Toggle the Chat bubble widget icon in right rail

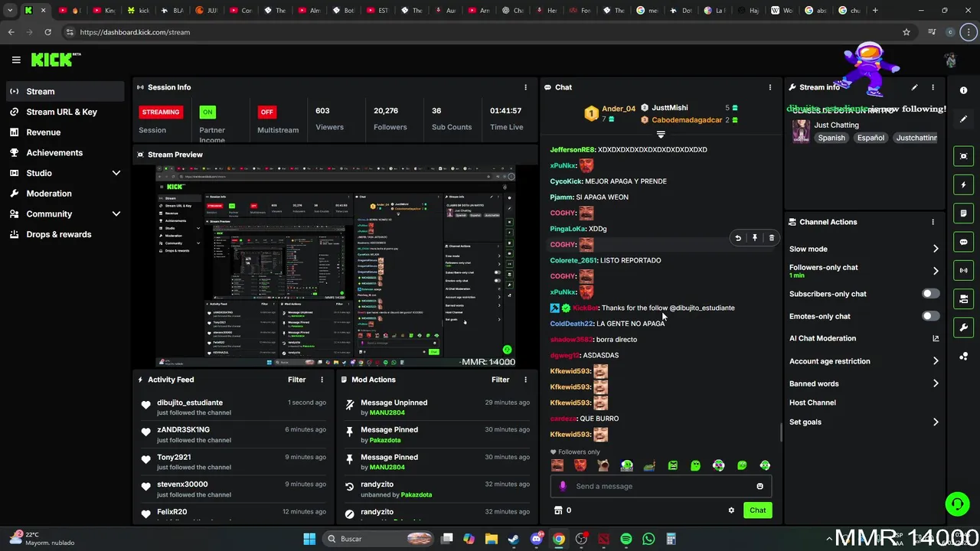point(964,242)
